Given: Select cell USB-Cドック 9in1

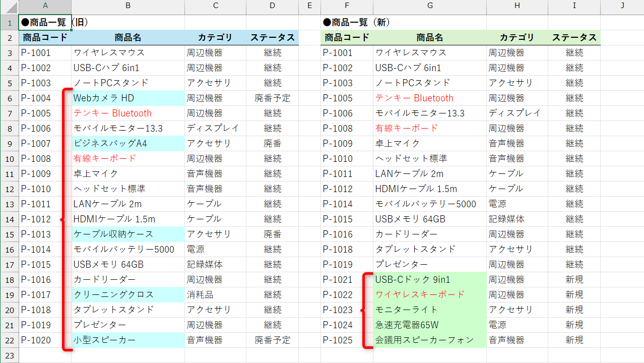Looking at the screenshot, I should (430, 280).
